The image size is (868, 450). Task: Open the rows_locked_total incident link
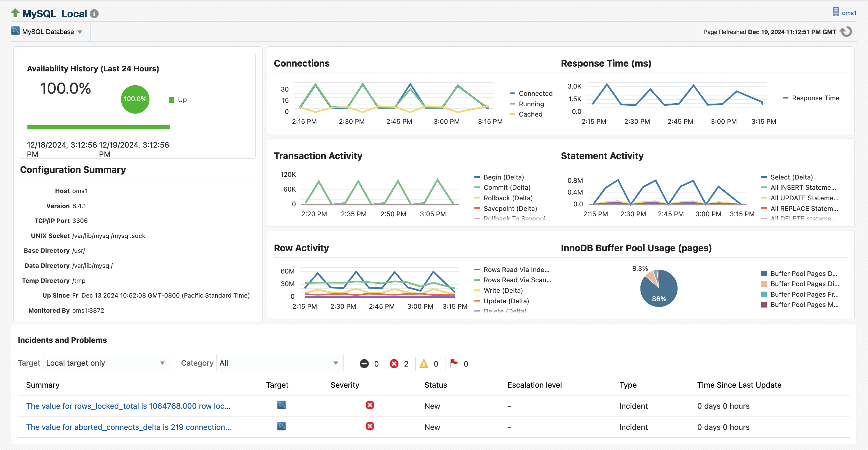click(x=128, y=406)
